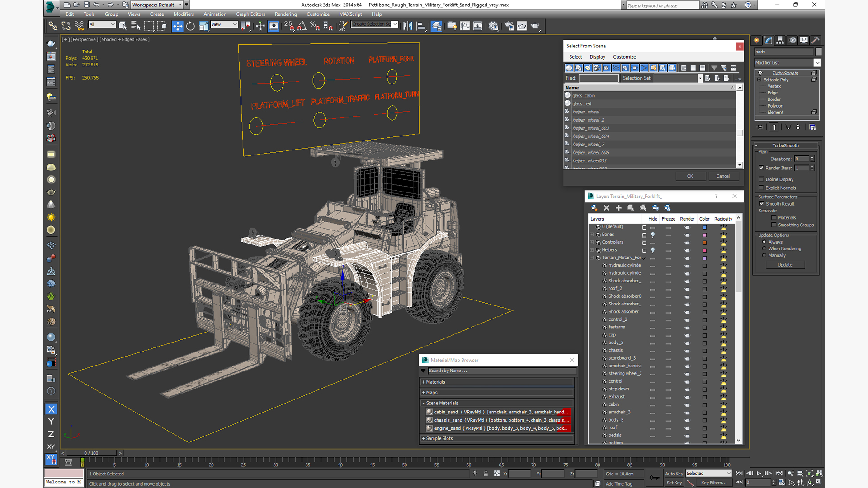Click the Cancel button in Select From Scene
Viewport: 868px width, 488px height.
[x=722, y=176]
